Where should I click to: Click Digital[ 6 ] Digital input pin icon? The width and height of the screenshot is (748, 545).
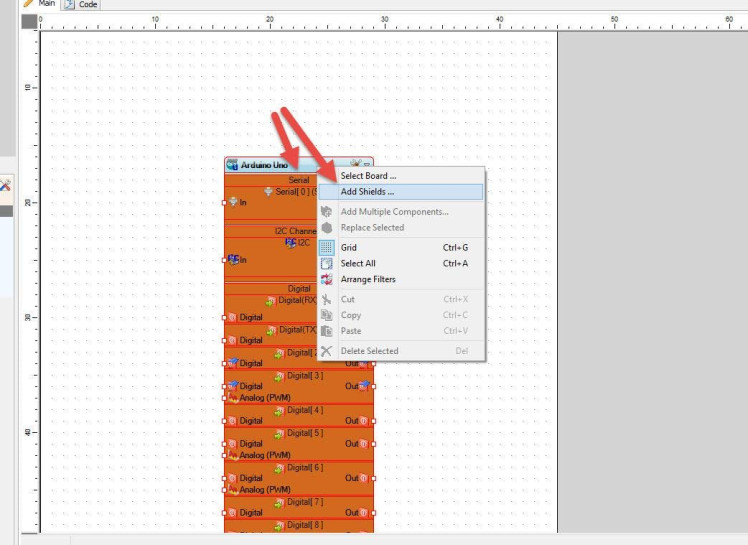click(232, 478)
